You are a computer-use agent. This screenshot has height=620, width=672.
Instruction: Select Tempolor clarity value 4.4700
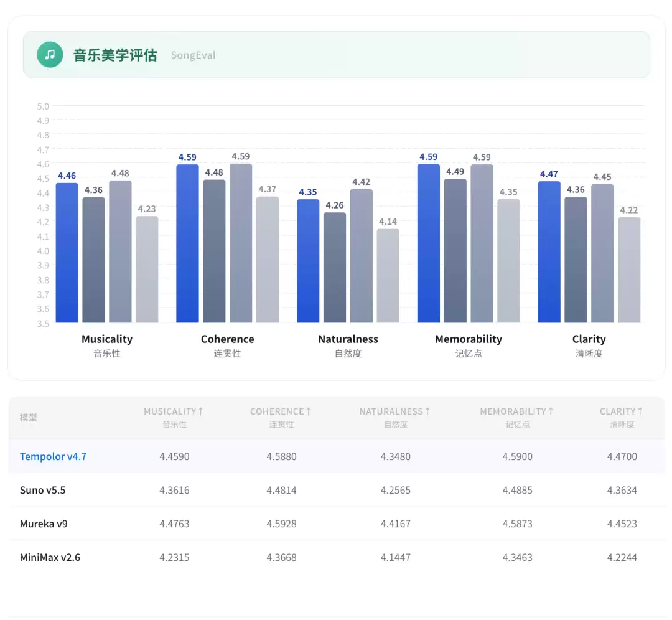622,457
